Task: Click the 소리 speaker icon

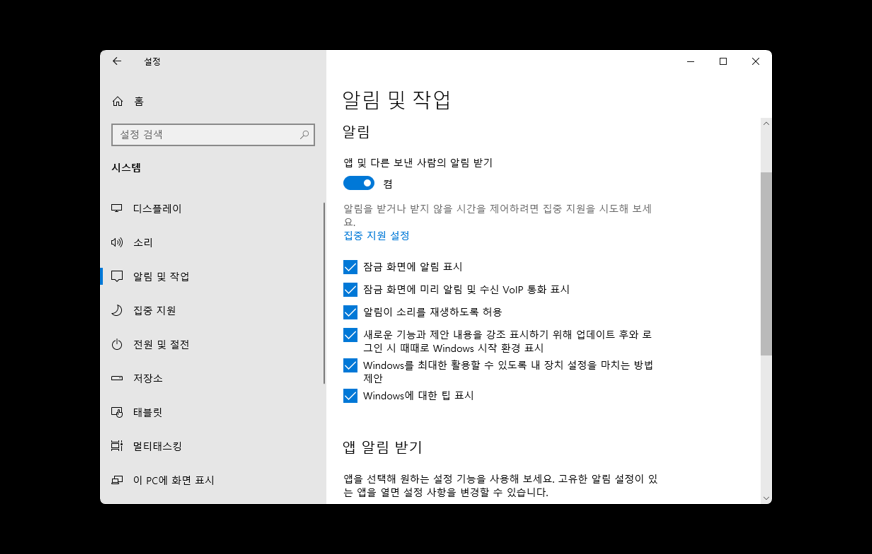Action: (117, 243)
